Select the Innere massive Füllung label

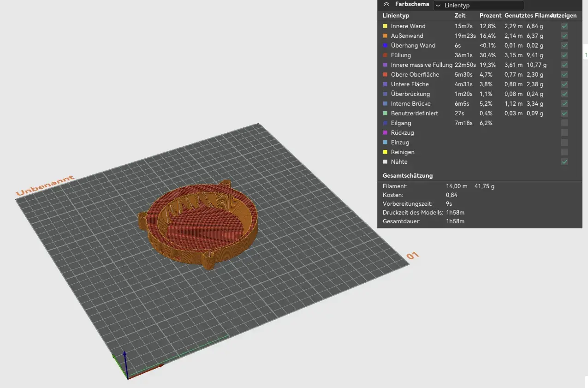(422, 65)
